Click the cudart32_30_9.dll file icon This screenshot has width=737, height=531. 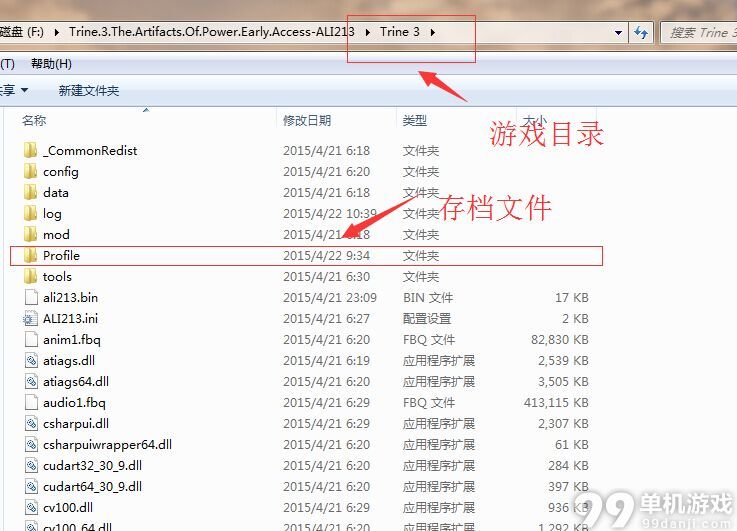(x=31, y=465)
